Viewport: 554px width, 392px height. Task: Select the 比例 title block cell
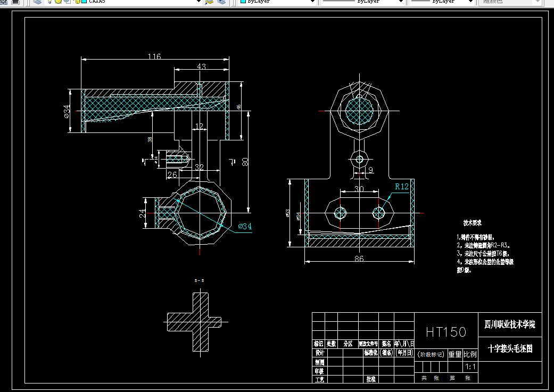[x=470, y=354]
